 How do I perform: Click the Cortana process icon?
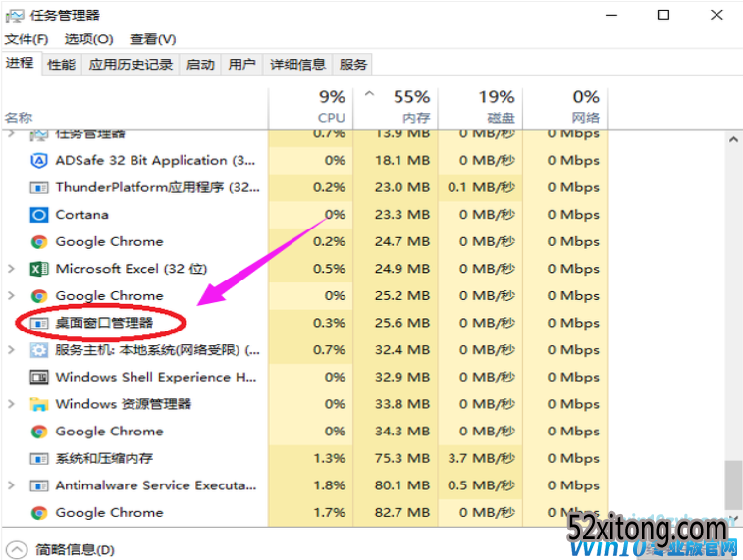(39, 215)
